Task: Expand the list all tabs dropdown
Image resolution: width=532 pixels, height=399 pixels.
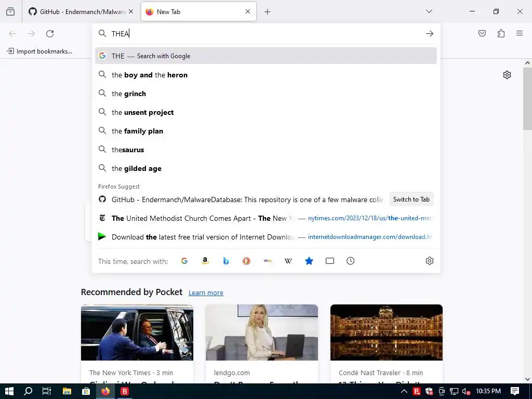Action: click(x=429, y=11)
